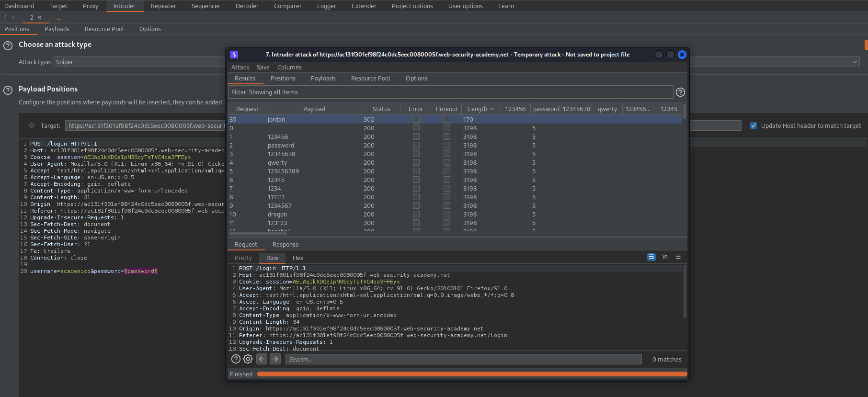Open the Attack menu in attack window
The image size is (868, 397).
[240, 68]
